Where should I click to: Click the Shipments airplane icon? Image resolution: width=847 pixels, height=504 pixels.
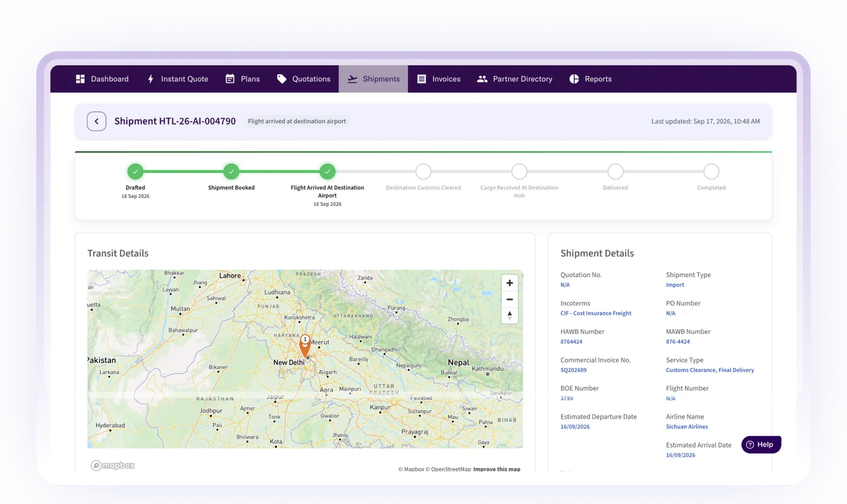[352, 79]
